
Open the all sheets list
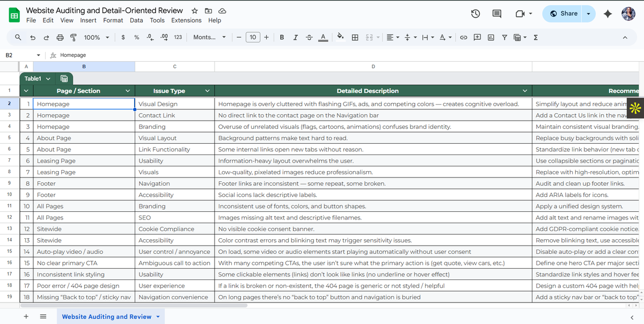(x=43, y=316)
